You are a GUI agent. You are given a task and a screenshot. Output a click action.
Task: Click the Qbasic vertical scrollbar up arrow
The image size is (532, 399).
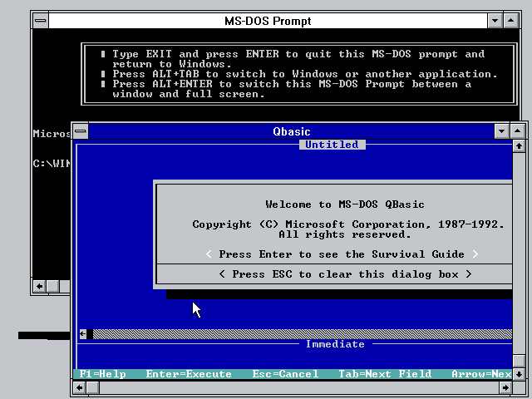click(519, 146)
